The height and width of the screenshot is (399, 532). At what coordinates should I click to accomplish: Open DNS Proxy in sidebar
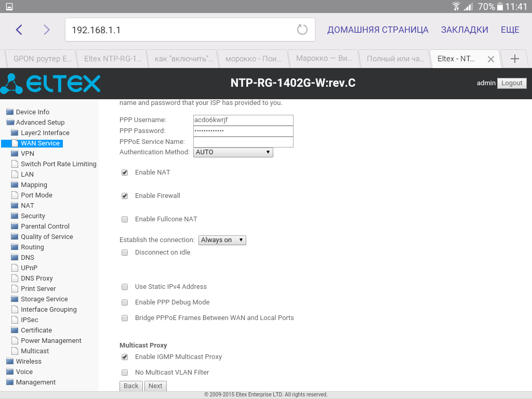click(37, 278)
